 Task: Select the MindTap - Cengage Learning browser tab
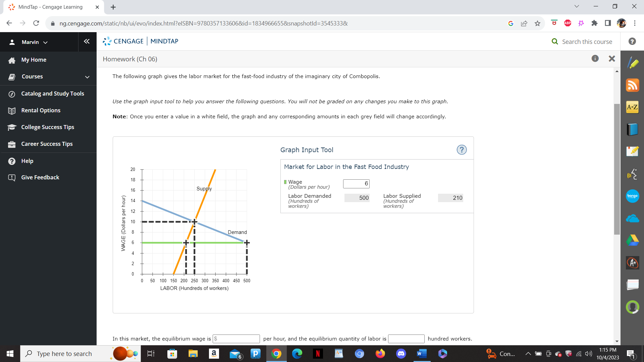[x=50, y=7]
